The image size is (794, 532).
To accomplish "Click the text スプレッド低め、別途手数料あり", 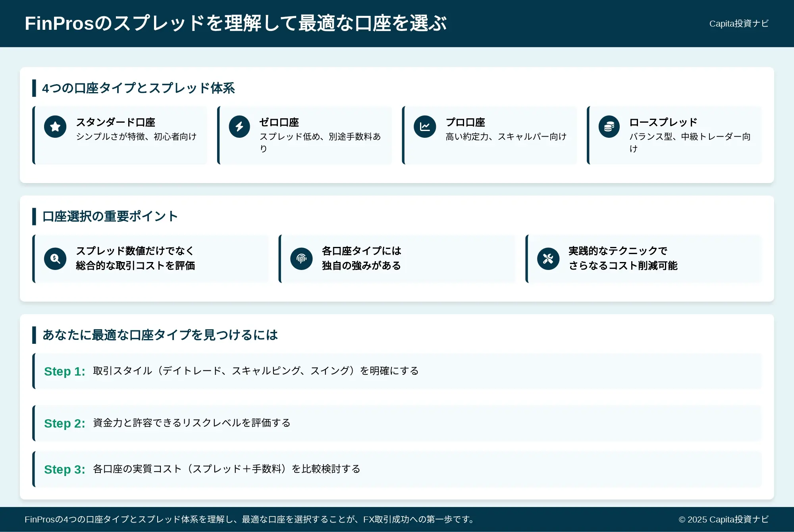I will coord(320,143).
